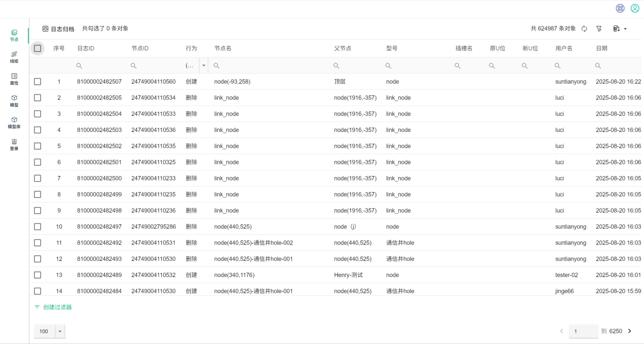Open the 节点 section in the sidebar

pyautogui.click(x=14, y=35)
